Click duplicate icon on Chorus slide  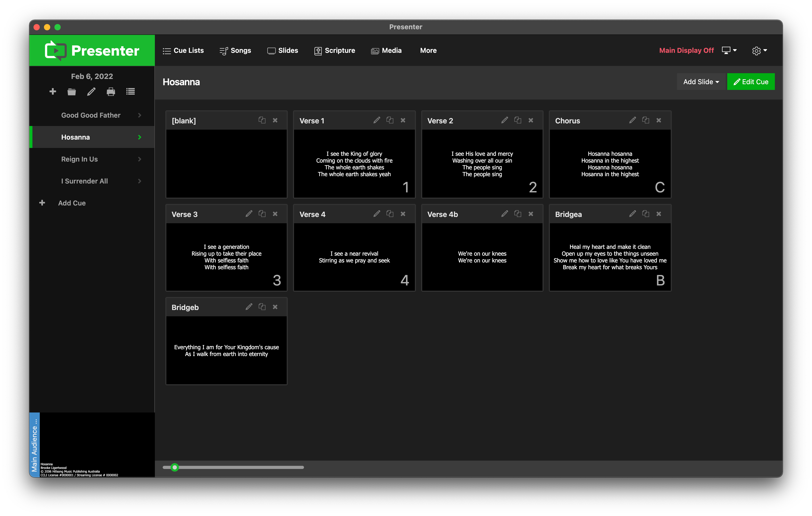tap(646, 121)
